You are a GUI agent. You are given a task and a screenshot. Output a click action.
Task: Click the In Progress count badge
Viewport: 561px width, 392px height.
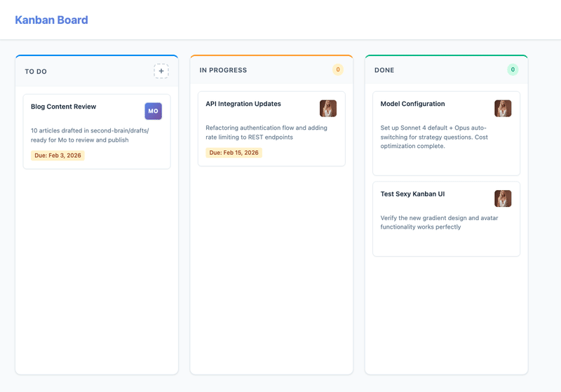coord(337,69)
